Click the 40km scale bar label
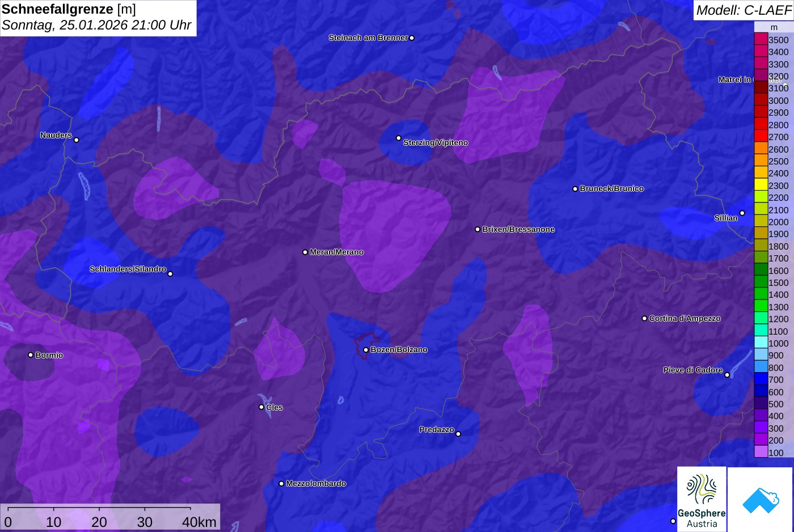The height and width of the screenshot is (532, 794). (x=199, y=522)
